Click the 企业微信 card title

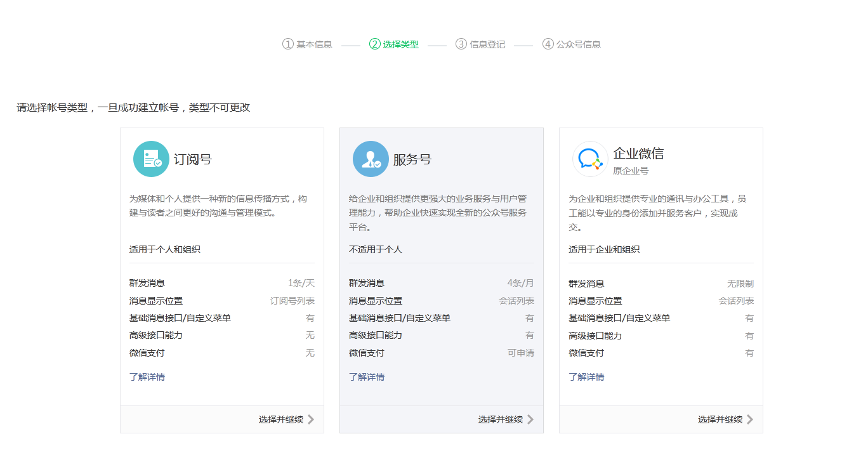638,154
